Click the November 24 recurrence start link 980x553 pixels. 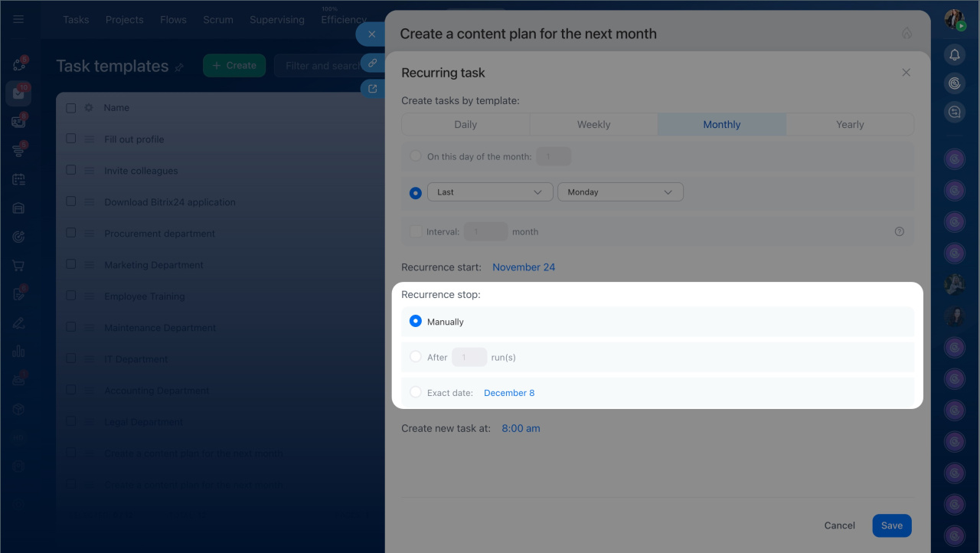click(x=524, y=267)
